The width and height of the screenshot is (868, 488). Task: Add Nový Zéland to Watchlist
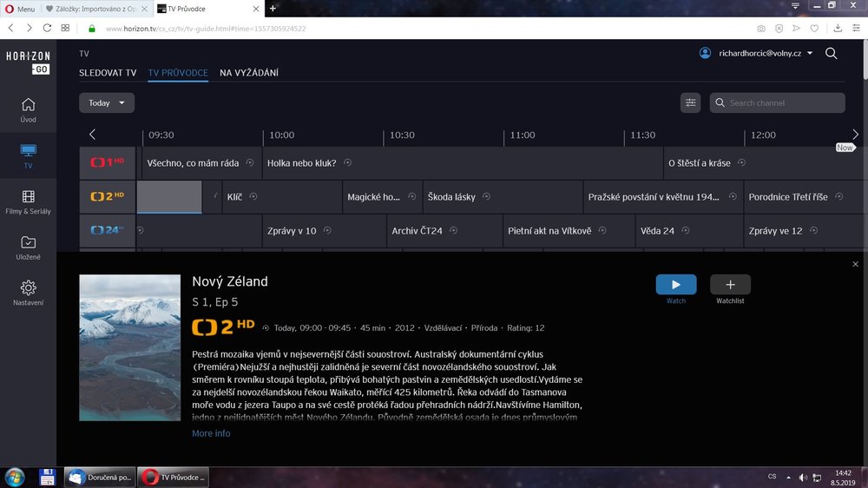click(x=730, y=285)
